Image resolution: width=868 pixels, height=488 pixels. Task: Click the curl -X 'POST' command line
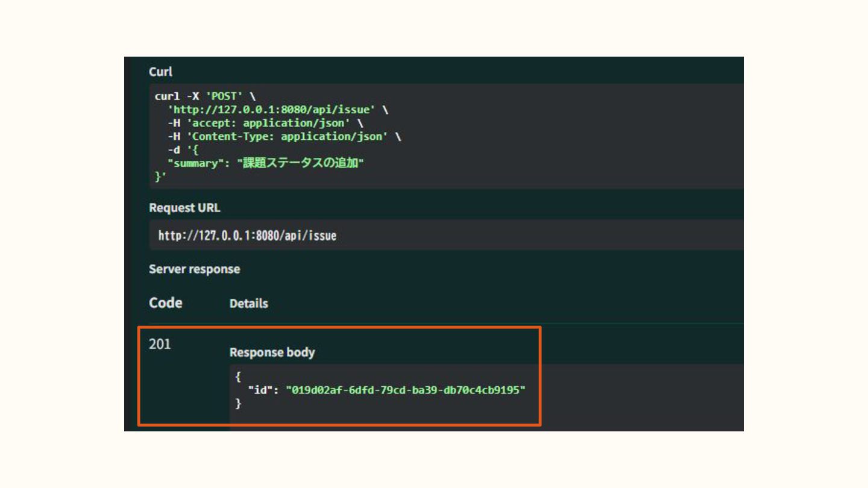(x=205, y=96)
